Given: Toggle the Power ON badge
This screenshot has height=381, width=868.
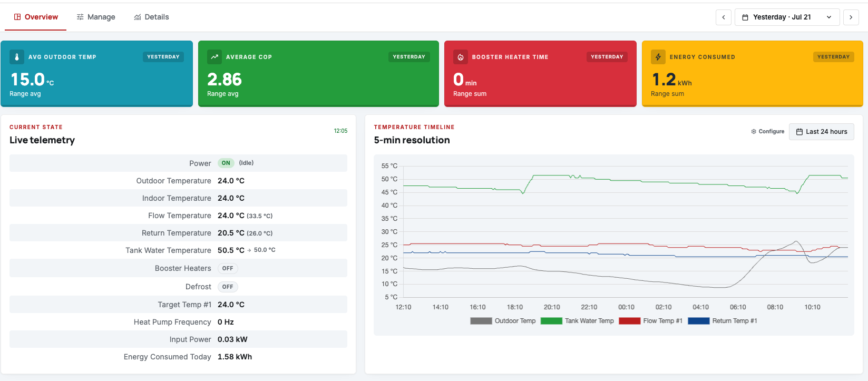Looking at the screenshot, I should [226, 163].
